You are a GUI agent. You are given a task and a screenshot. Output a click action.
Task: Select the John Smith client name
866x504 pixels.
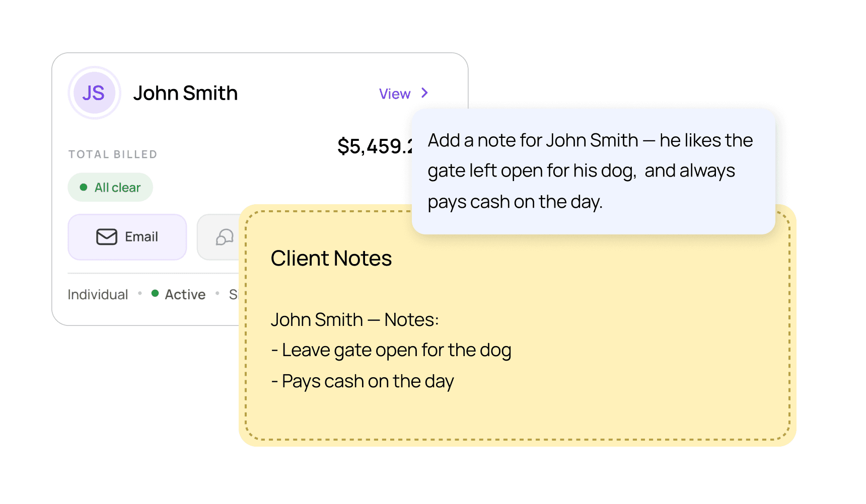185,94
